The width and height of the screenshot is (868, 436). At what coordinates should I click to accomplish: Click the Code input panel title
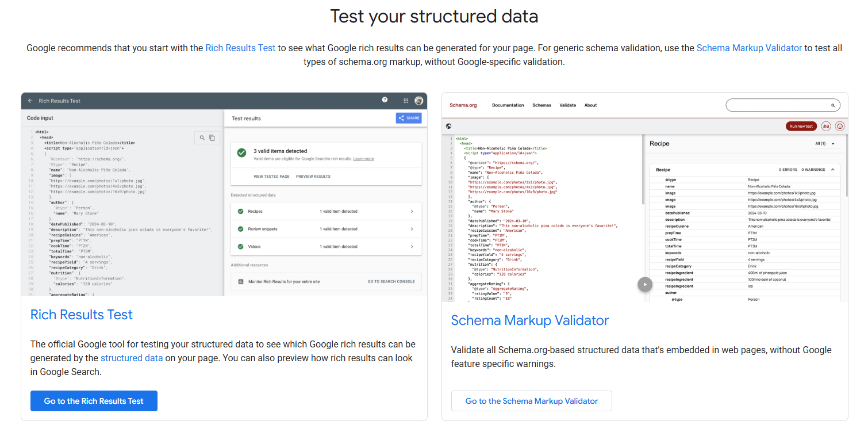click(40, 118)
